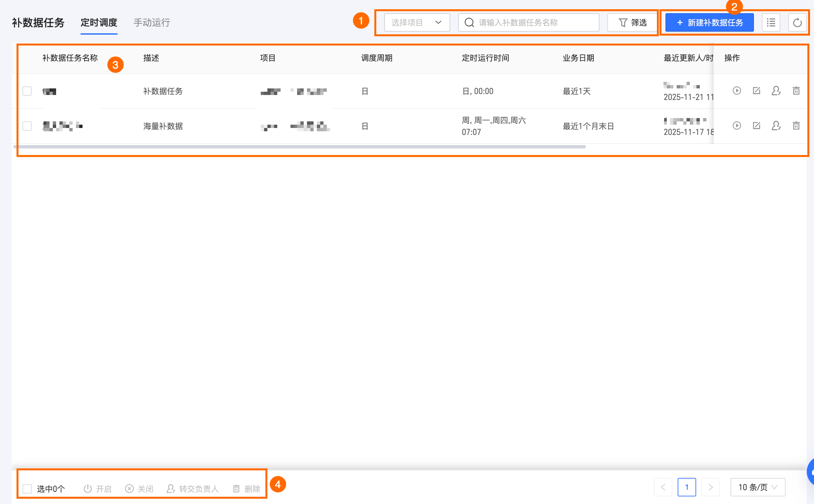814x504 pixels.
Task: Select the 定时调度 tab
Action: point(99,23)
